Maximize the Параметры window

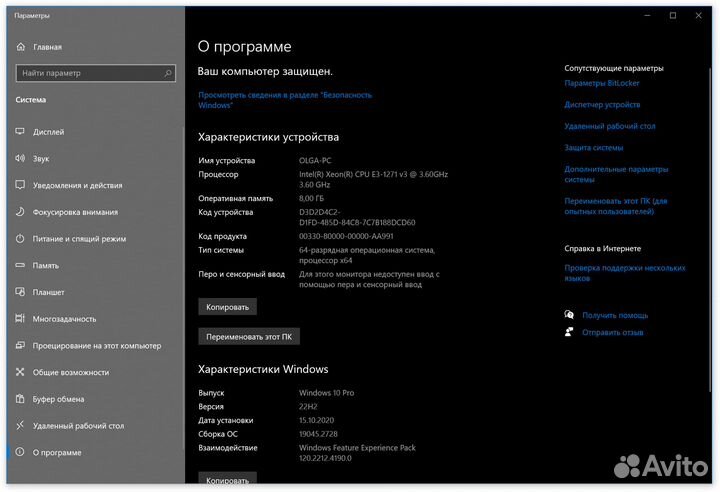pyautogui.click(x=673, y=16)
